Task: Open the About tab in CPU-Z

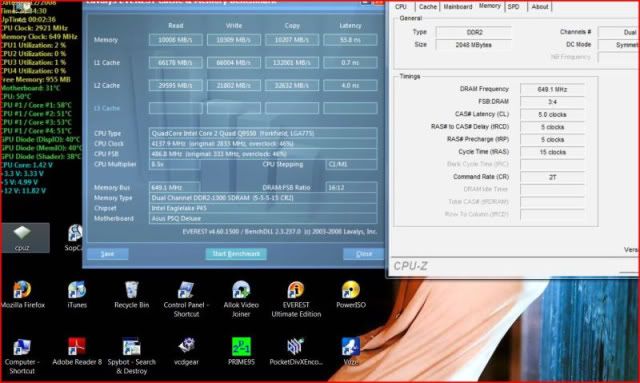Action: point(540,7)
